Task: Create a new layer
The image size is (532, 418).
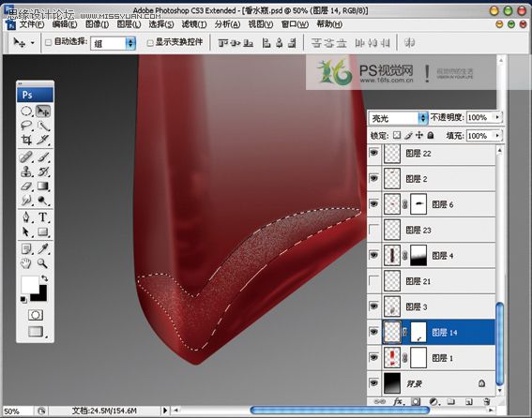Action: [468, 402]
